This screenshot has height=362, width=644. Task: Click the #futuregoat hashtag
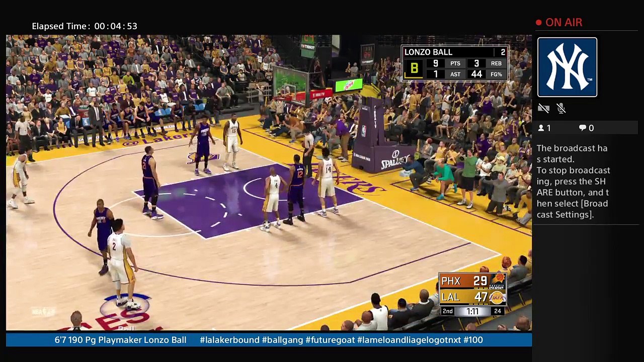coord(330,340)
